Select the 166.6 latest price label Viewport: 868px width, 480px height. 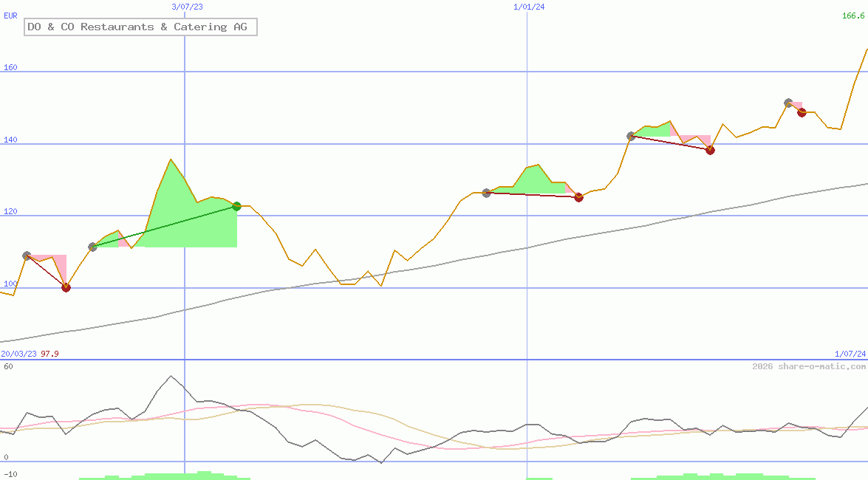pyautogui.click(x=854, y=16)
